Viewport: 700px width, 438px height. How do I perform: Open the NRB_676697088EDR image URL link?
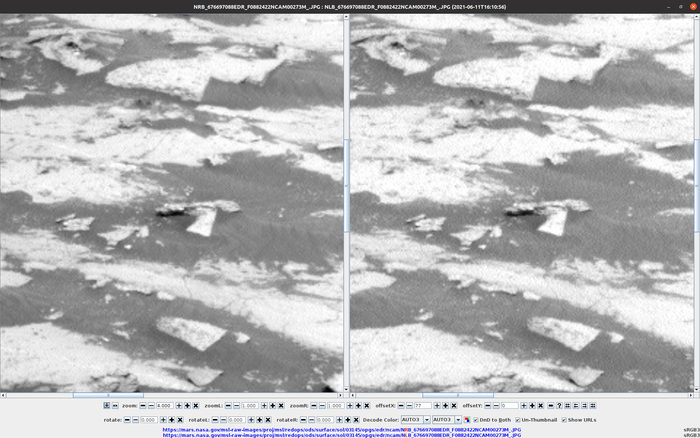point(342,430)
